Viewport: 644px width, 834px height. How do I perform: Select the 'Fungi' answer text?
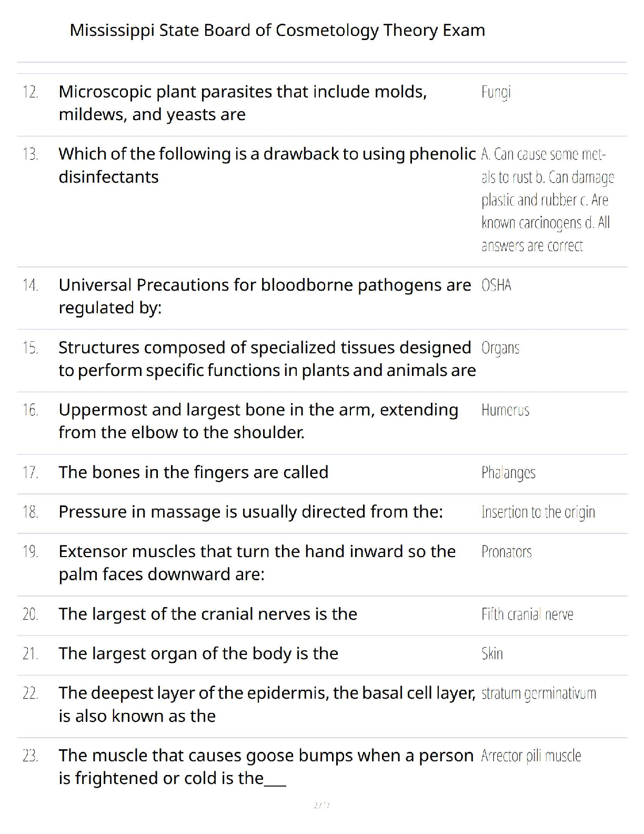tap(496, 92)
